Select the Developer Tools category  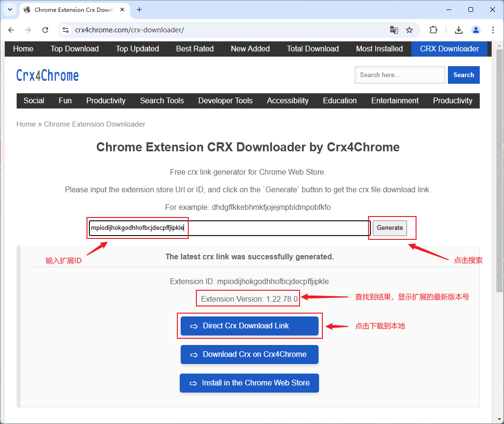(225, 100)
